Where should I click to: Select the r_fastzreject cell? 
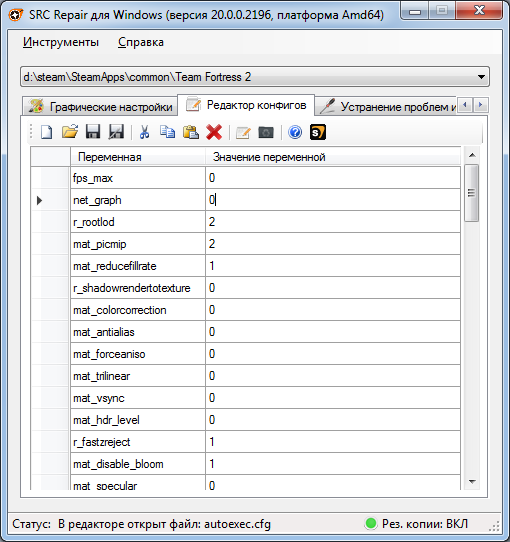click(x=138, y=442)
